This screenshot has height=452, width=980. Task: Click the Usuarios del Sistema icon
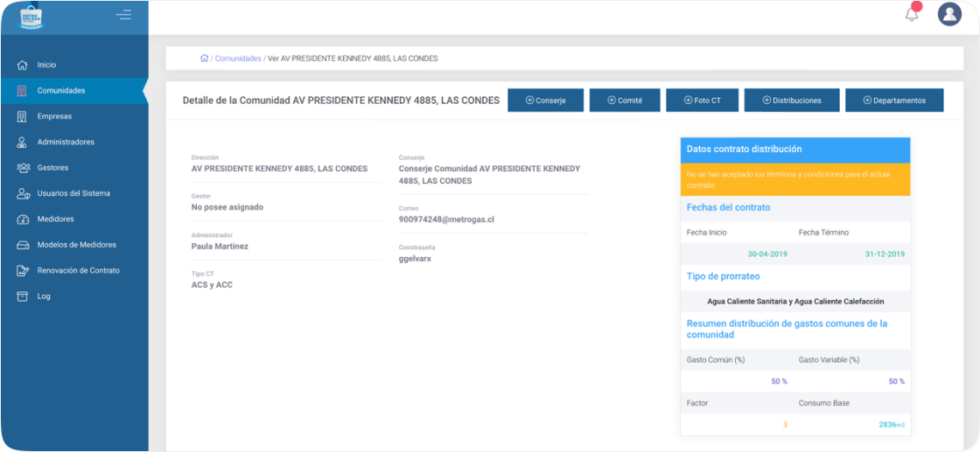(x=23, y=193)
